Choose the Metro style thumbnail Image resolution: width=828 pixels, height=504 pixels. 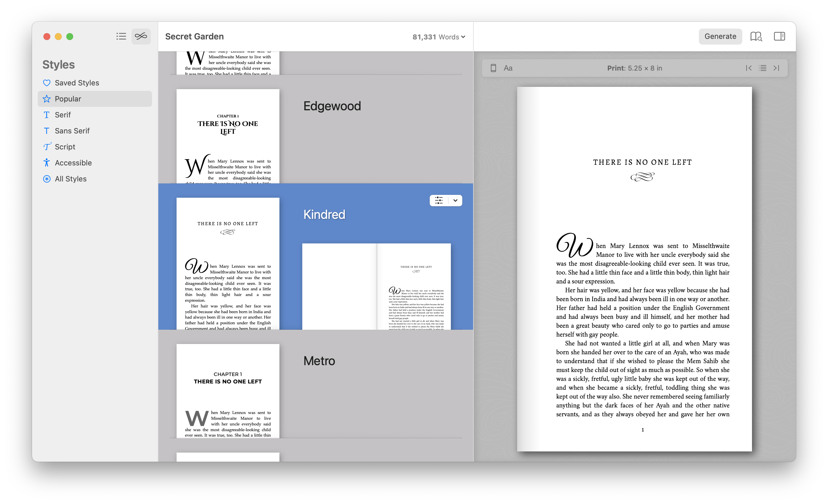coord(228,391)
